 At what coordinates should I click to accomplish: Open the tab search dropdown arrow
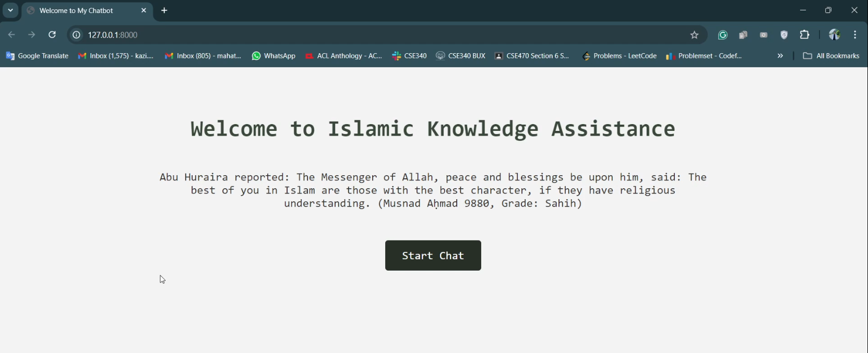click(x=10, y=10)
